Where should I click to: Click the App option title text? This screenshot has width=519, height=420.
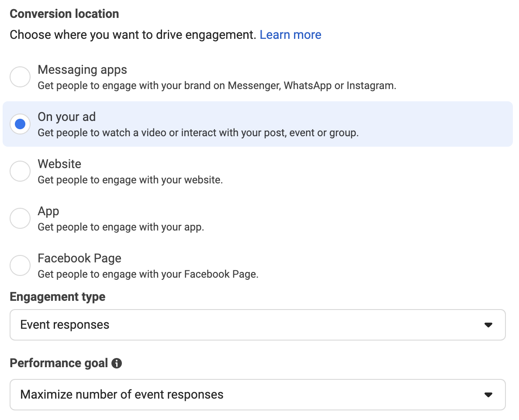coord(48,211)
